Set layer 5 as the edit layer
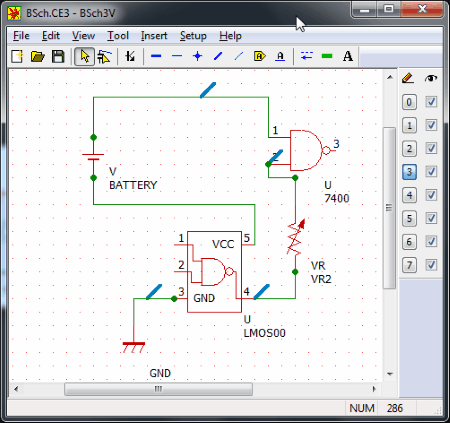 point(409,219)
